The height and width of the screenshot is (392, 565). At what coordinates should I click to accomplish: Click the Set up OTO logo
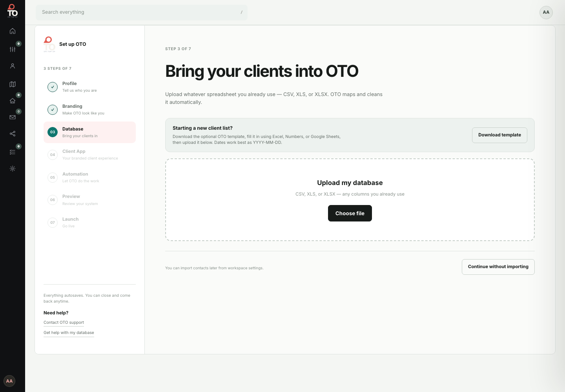(49, 44)
